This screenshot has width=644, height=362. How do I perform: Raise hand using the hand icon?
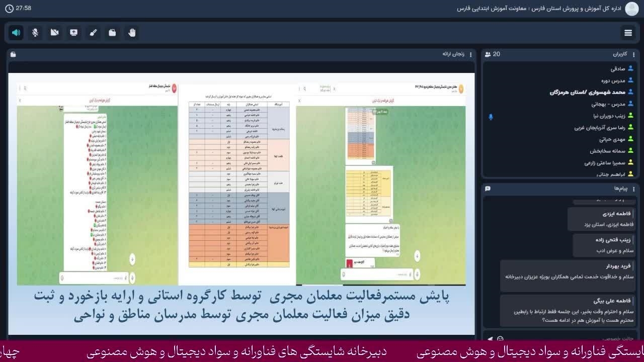132,33
